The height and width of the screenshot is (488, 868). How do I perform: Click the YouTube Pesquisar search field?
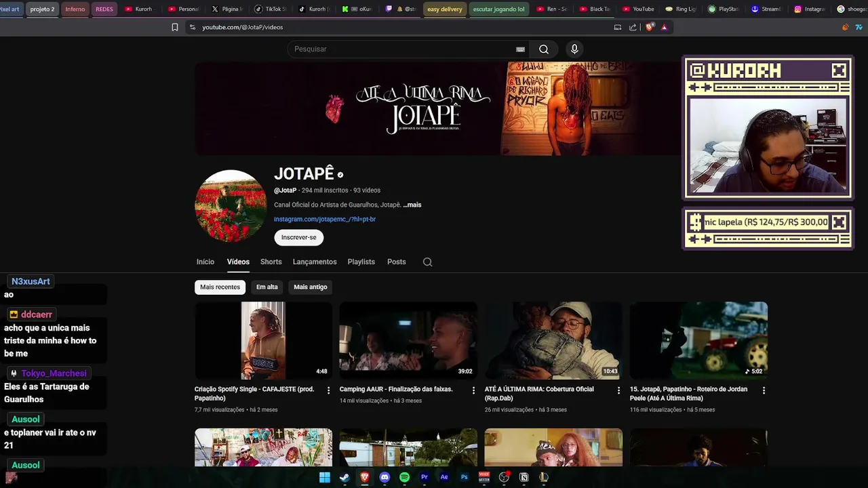(x=407, y=49)
